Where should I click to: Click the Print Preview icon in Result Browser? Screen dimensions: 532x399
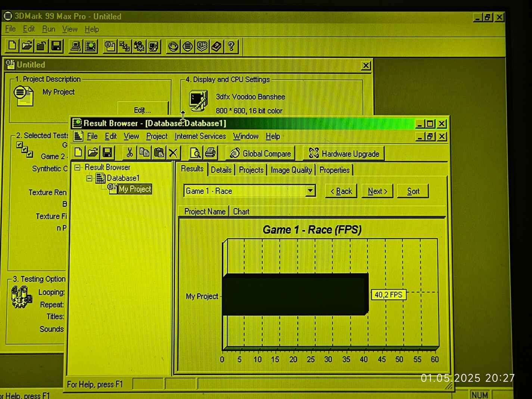click(195, 153)
